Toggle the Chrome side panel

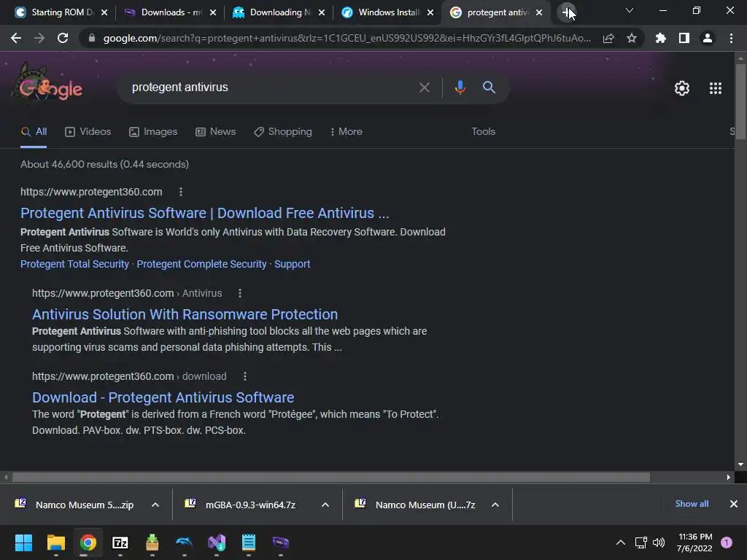[684, 38]
